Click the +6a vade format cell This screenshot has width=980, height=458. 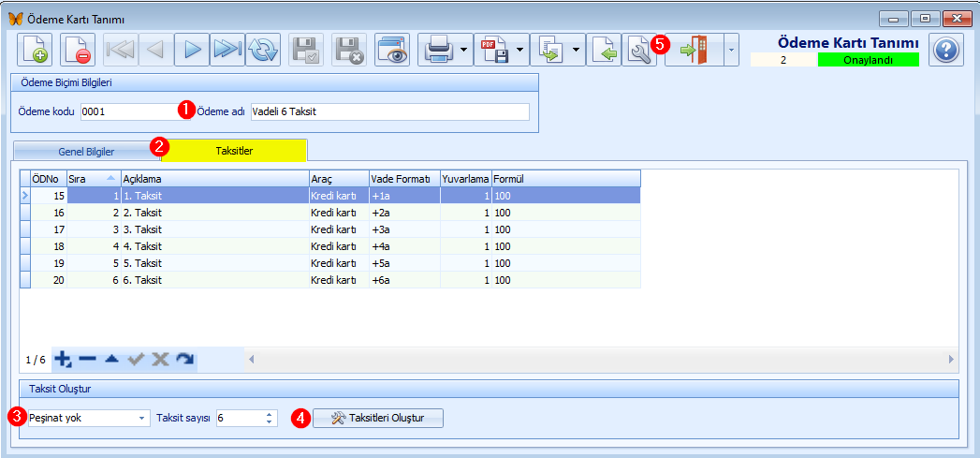pos(403,280)
